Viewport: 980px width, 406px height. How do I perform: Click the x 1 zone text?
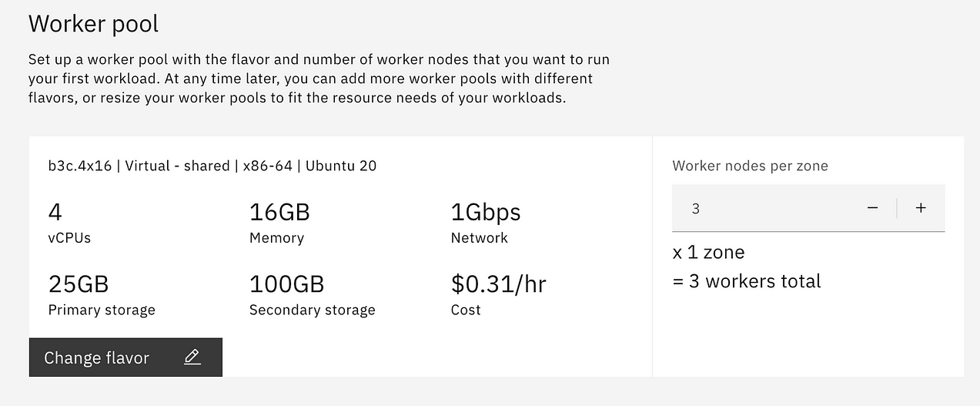pyautogui.click(x=708, y=252)
